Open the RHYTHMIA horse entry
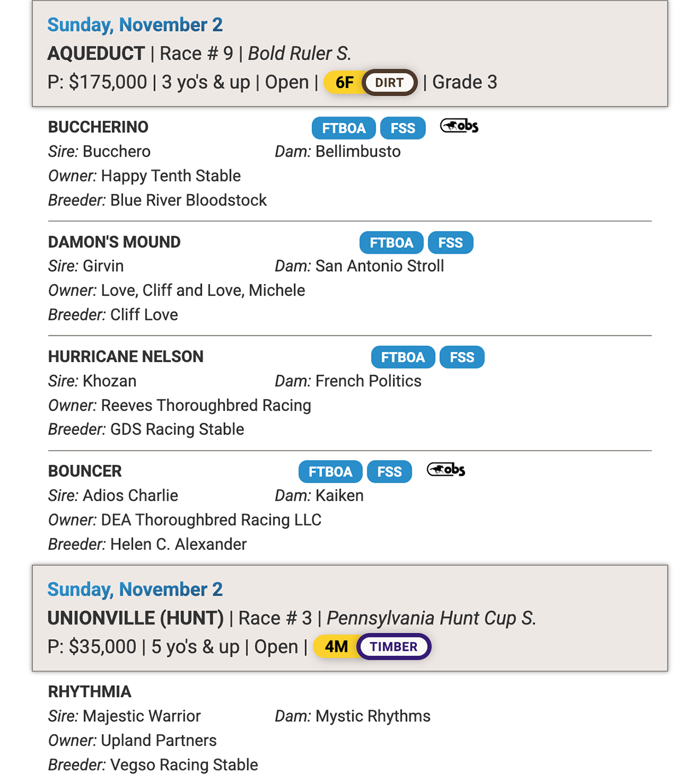 (x=90, y=692)
